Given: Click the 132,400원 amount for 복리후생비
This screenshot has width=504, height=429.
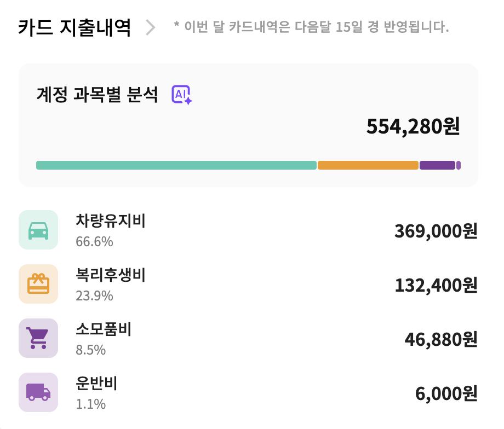Looking at the screenshot, I should click(x=436, y=285).
